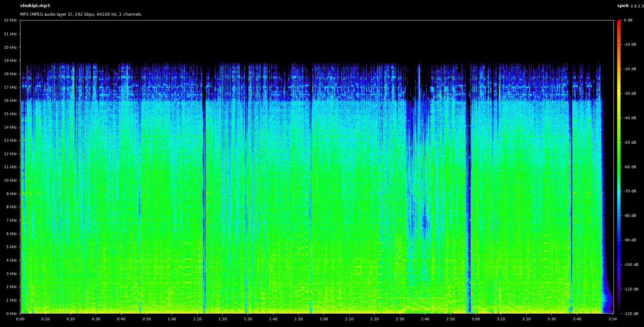Click the 3:00 time axis marker
This screenshot has width=644, height=327.
coord(476,319)
